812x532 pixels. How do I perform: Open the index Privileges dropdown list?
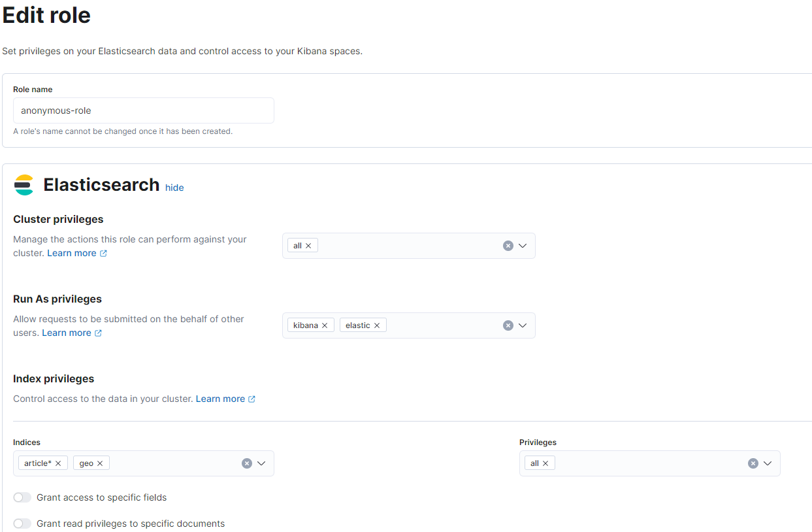point(768,463)
